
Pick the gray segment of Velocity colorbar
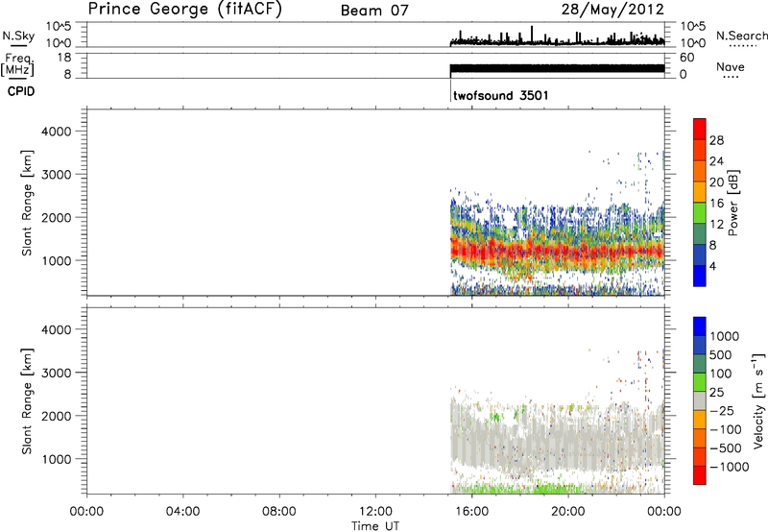coord(699,403)
